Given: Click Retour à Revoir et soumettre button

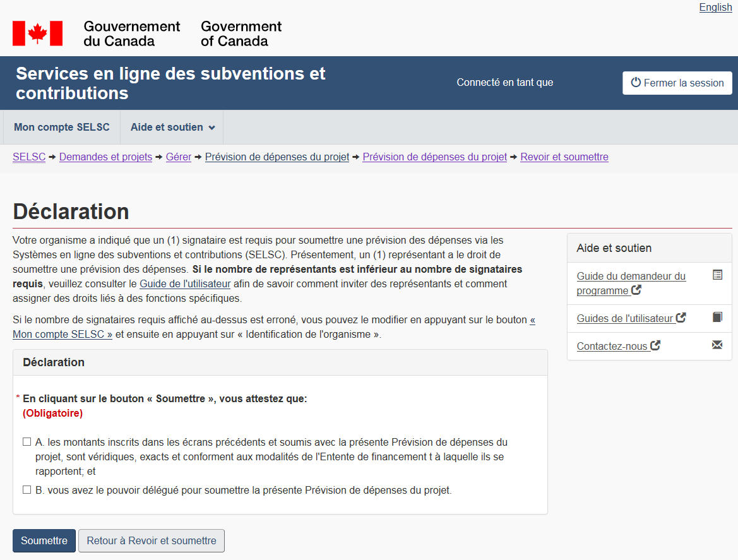Looking at the screenshot, I should (152, 541).
